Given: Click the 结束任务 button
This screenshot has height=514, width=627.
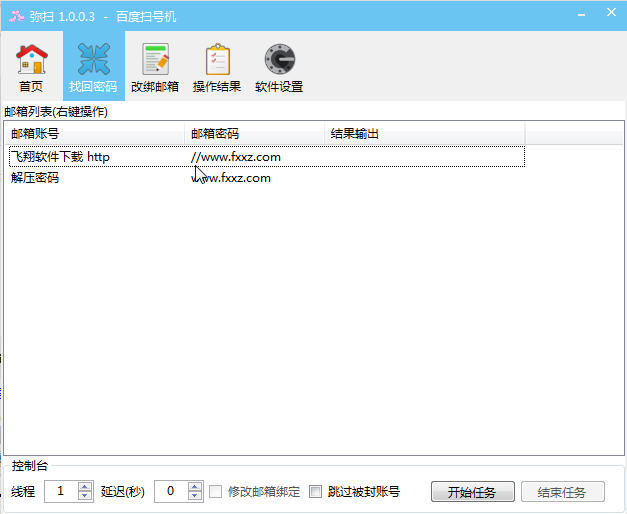Looking at the screenshot, I should pyautogui.click(x=563, y=492).
